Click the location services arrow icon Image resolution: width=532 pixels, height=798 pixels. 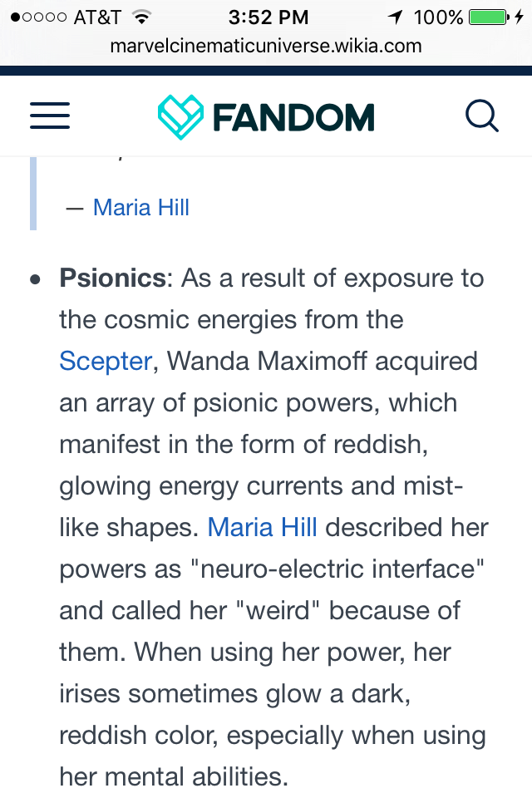395,17
